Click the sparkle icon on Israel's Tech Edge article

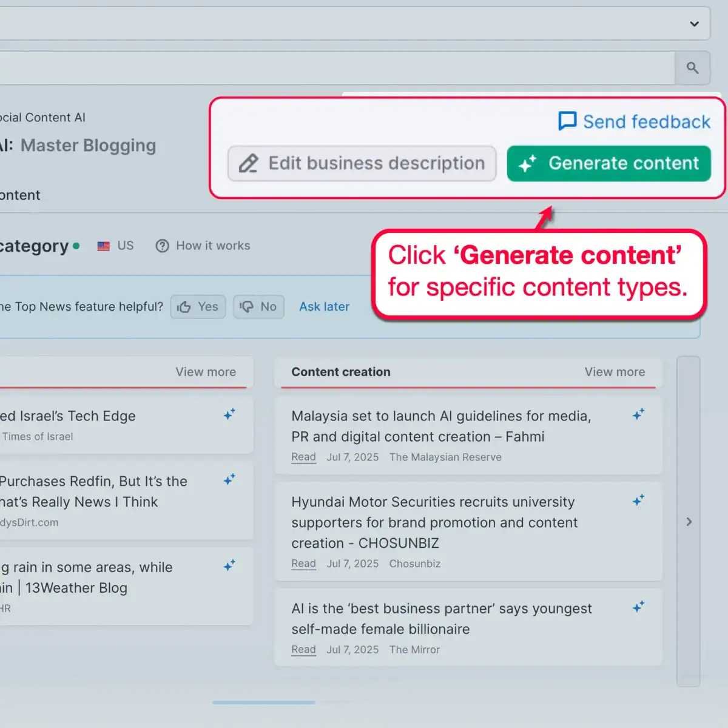tap(229, 414)
